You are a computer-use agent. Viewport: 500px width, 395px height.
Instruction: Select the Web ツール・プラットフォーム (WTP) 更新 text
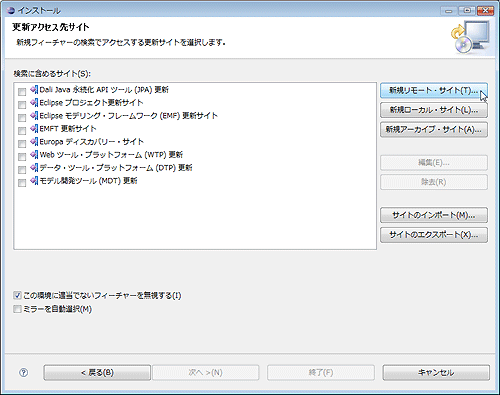tap(111, 155)
